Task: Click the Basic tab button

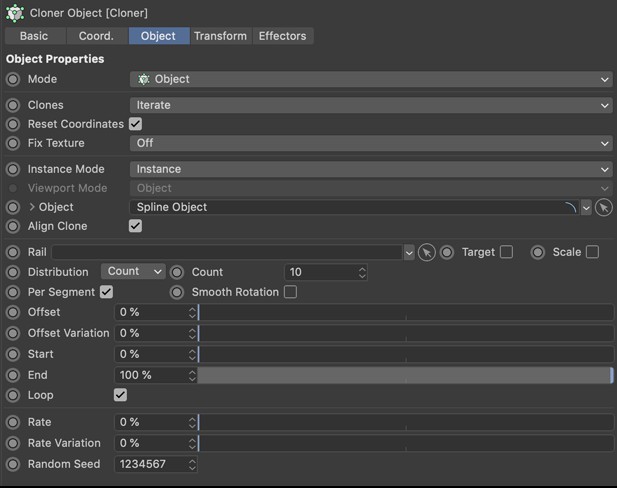Action: pos(34,36)
